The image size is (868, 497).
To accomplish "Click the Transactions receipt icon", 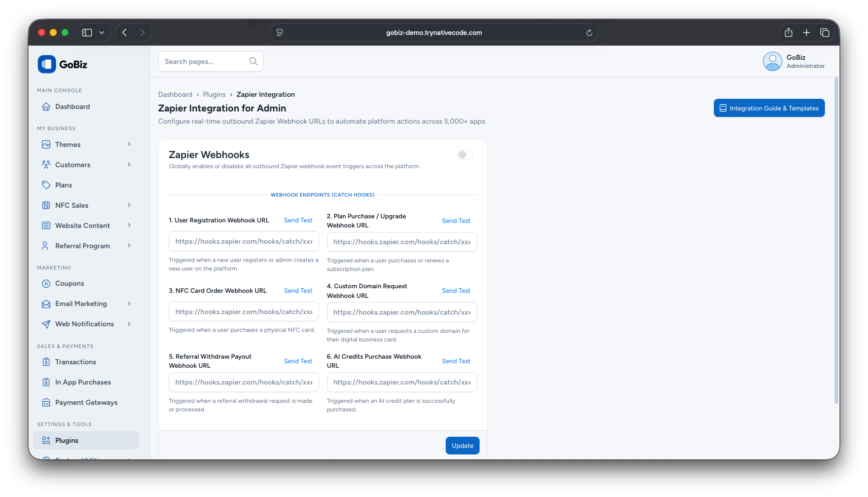I will point(46,362).
